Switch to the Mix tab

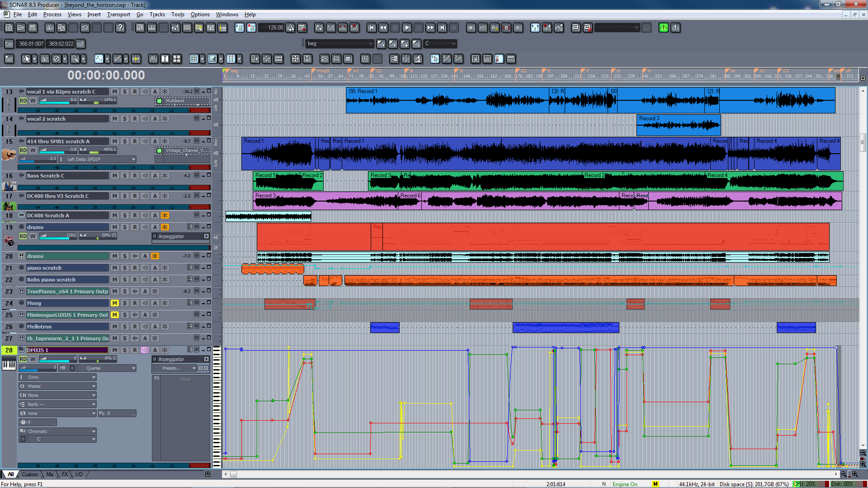point(50,474)
